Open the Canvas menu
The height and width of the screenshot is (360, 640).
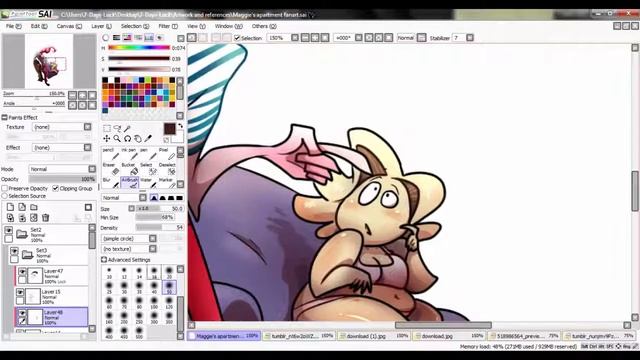click(x=69, y=26)
